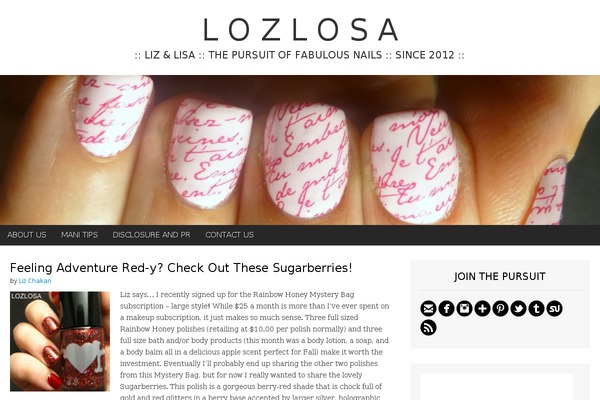Open the About Us menu item
Screen dimensions: 600x400
pos(27,235)
